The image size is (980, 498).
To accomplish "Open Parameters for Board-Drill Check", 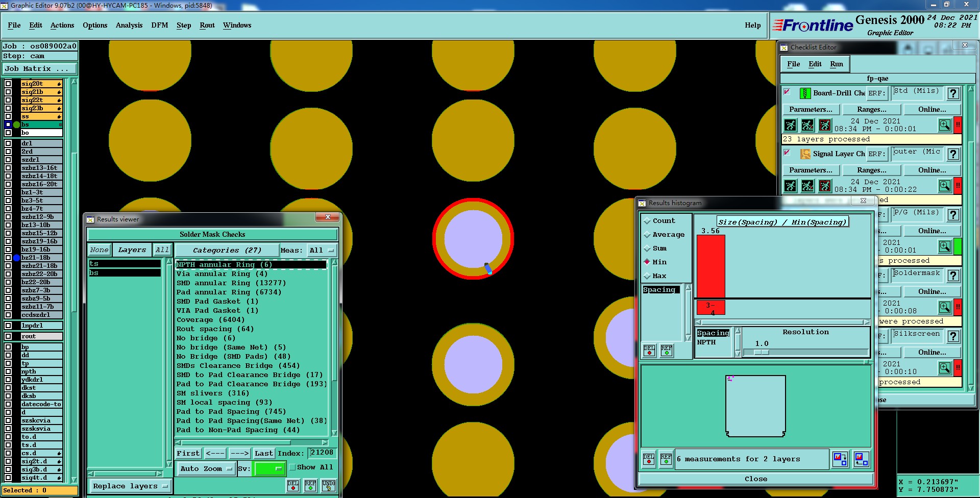I will (x=811, y=110).
